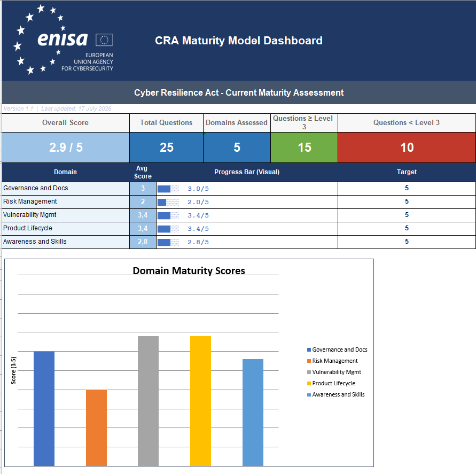Select the avg score cell for Governance and Docs

(143, 188)
